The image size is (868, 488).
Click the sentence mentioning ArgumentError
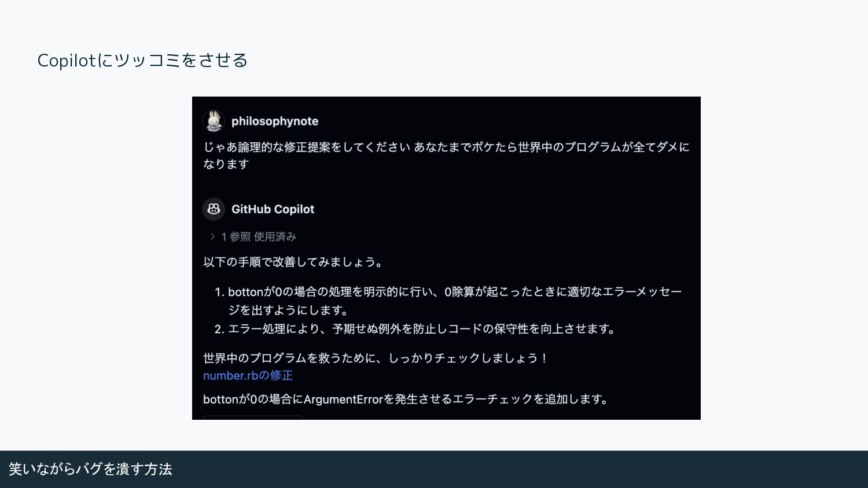(407, 399)
